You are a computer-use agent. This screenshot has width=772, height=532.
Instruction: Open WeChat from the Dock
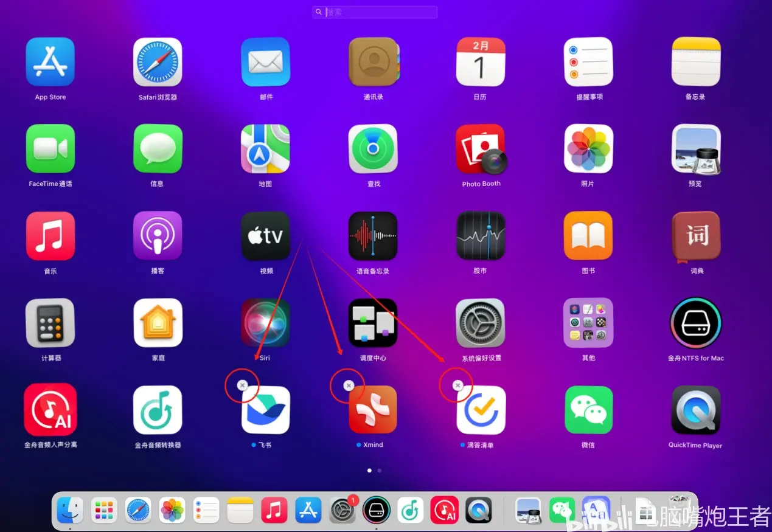pos(562,510)
